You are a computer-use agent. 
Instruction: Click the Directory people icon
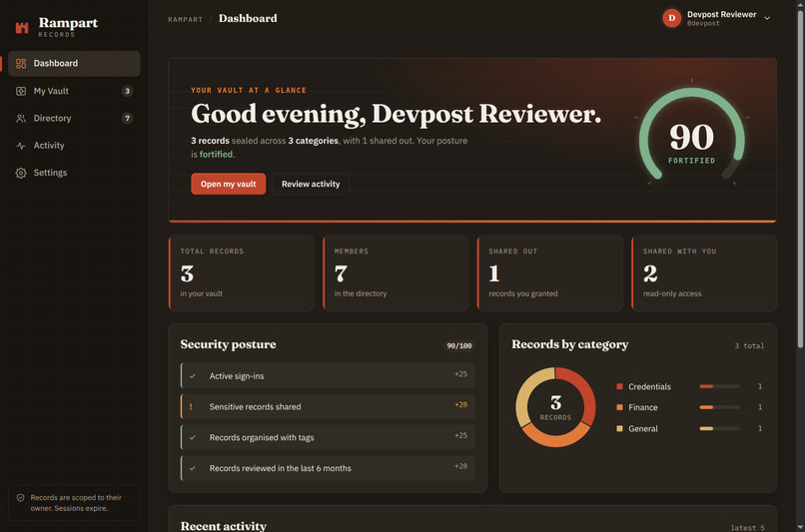pos(21,118)
